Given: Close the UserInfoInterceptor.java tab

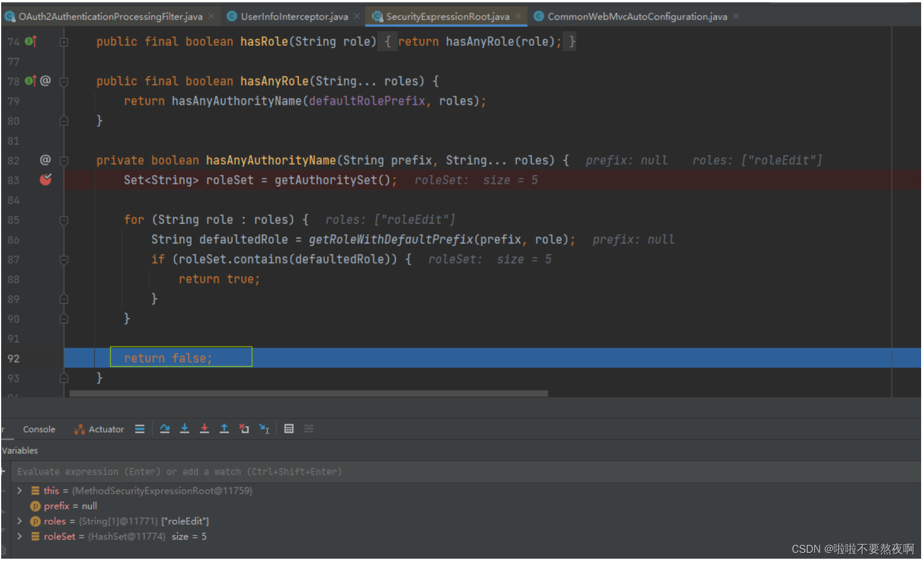Looking at the screenshot, I should coord(357,16).
